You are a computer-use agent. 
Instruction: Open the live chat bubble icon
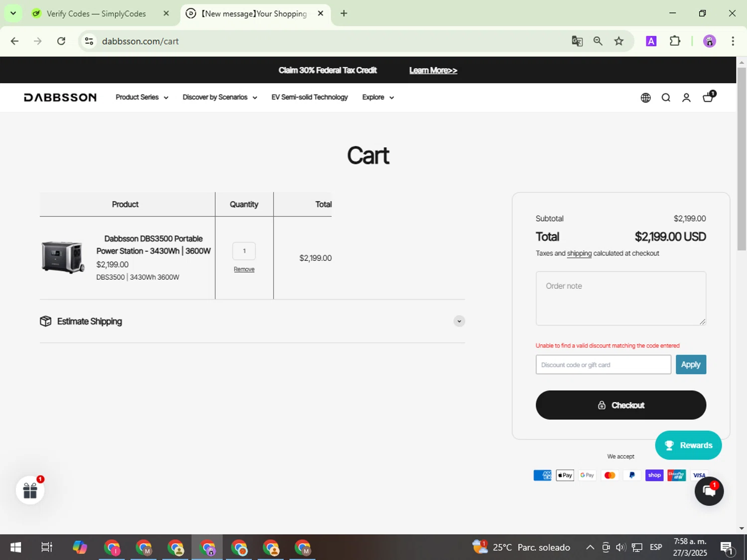[709, 491]
